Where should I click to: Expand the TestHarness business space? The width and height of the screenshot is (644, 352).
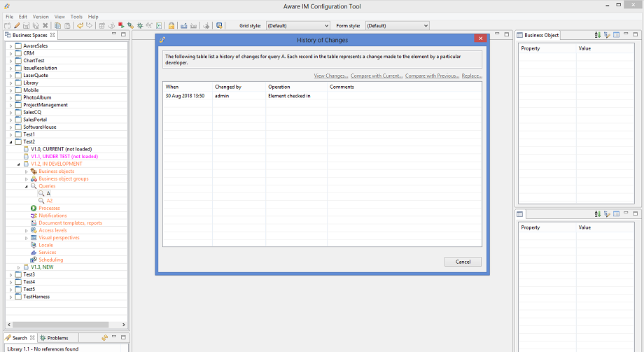coord(10,297)
